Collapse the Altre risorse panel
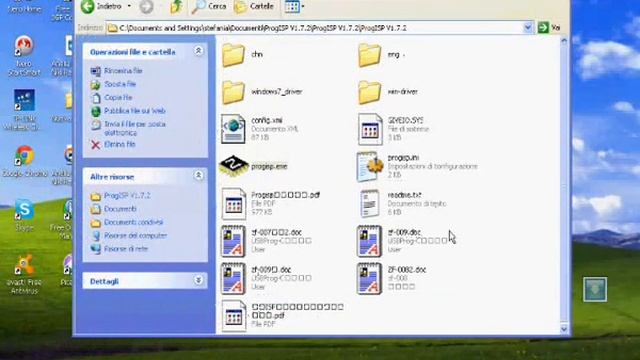640x360 pixels. pos(198,176)
